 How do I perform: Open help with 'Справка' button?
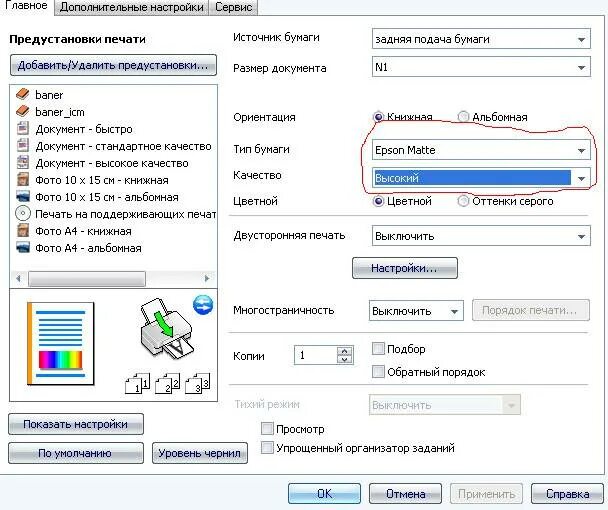coord(567,493)
